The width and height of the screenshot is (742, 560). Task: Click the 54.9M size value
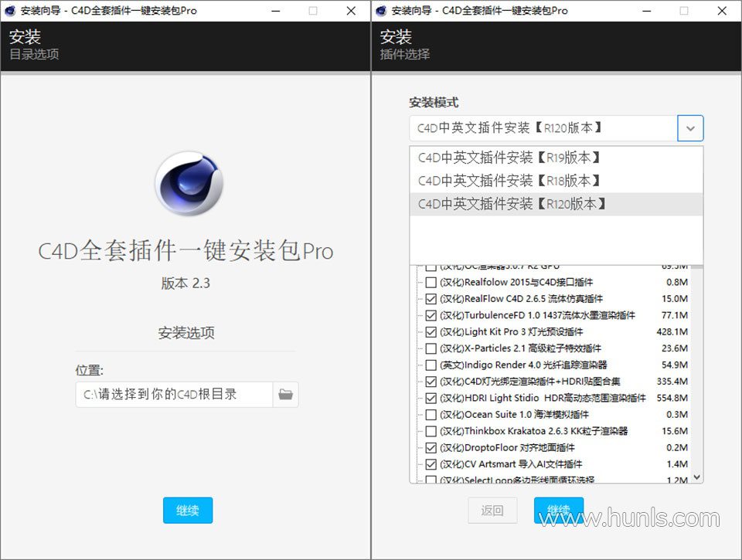pos(674,365)
